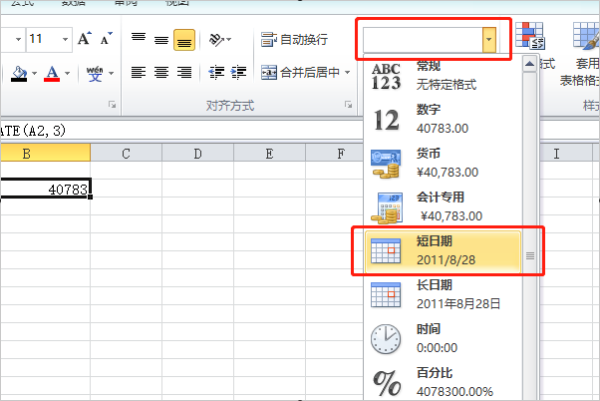Decrease font size with the small A icon
600x401 pixels.
[x=106, y=39]
